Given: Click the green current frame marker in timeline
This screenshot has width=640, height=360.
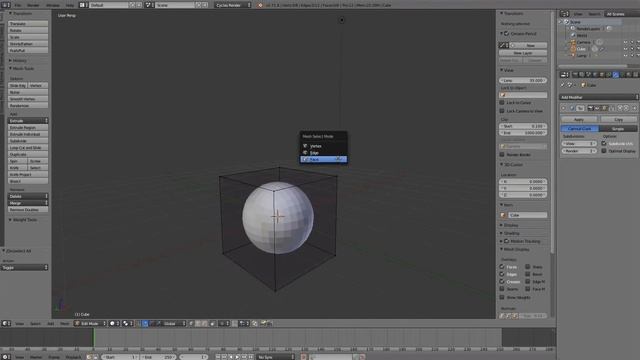Looking at the screenshot, I should click(x=94, y=338).
